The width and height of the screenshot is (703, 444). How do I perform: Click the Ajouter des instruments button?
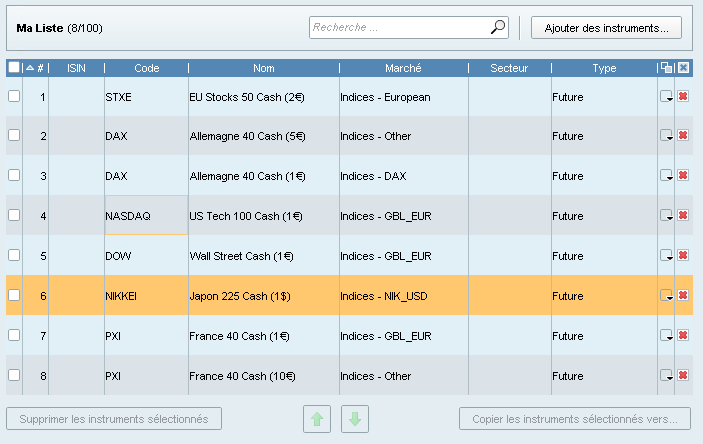[x=613, y=28]
